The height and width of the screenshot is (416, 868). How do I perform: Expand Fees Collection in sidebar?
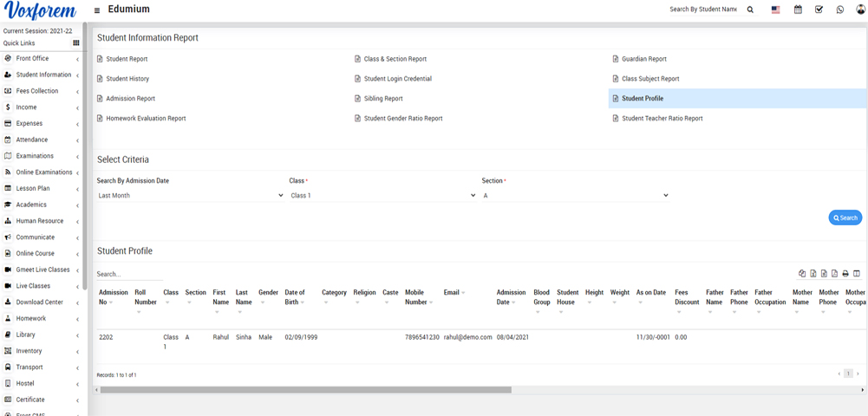42,91
